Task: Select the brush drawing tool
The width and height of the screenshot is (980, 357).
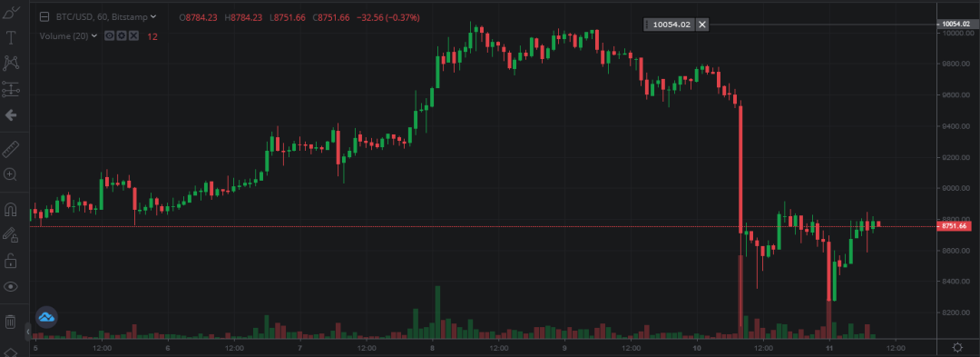Action: tap(11, 11)
